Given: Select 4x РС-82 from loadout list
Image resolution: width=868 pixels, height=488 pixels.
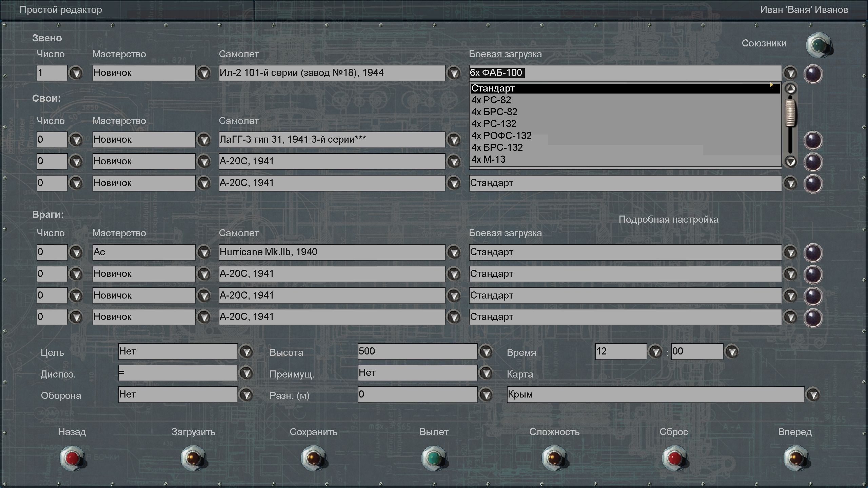Looking at the screenshot, I should pos(491,100).
